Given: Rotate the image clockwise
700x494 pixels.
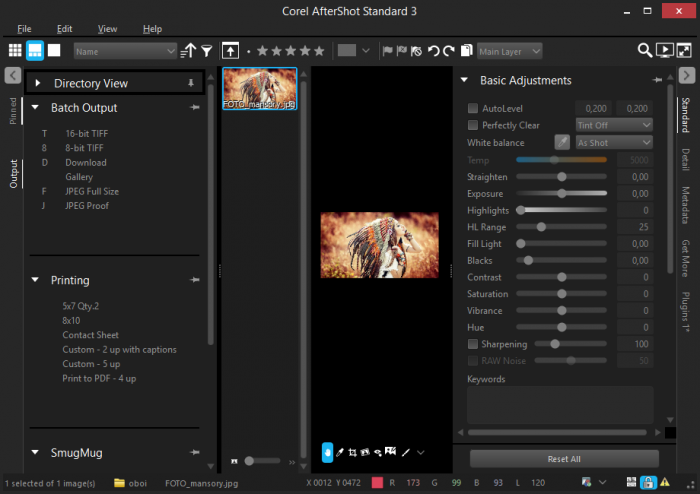Looking at the screenshot, I should point(450,50).
